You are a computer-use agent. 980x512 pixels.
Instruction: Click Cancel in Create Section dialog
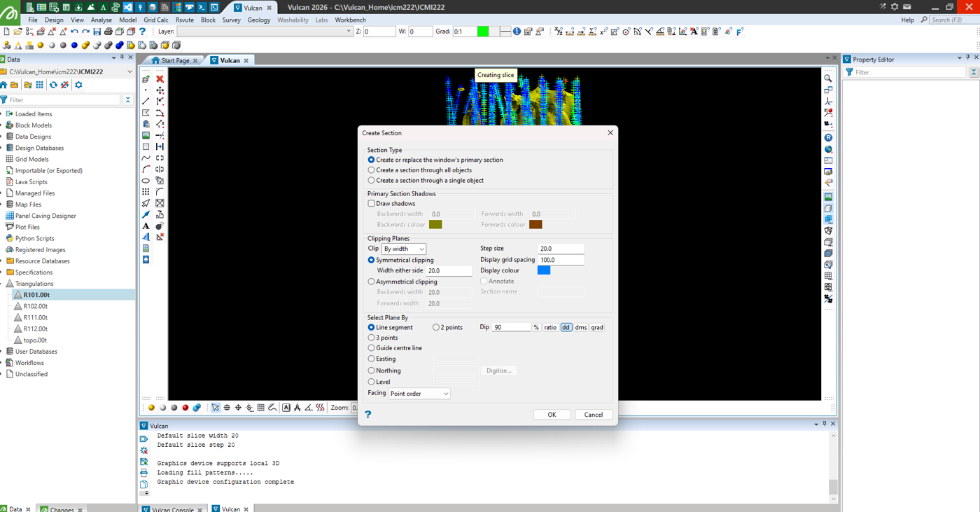click(x=594, y=415)
